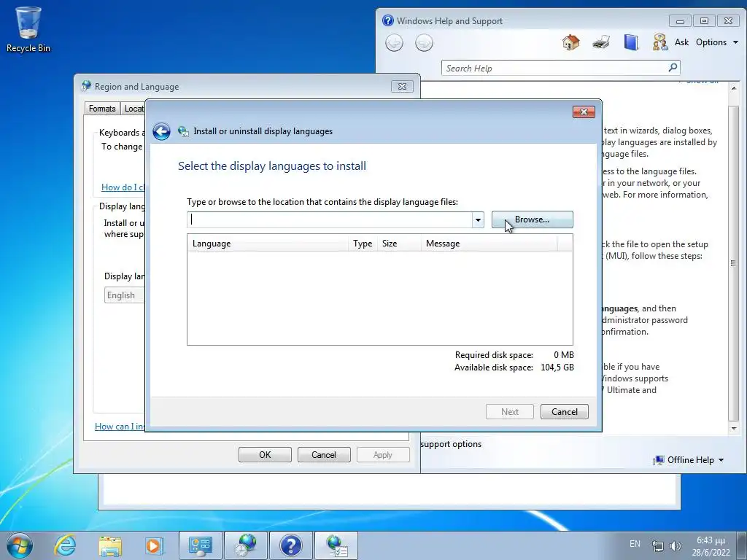
Task: Switch to Region and Language globe taskbar button
Action: tap(245, 545)
